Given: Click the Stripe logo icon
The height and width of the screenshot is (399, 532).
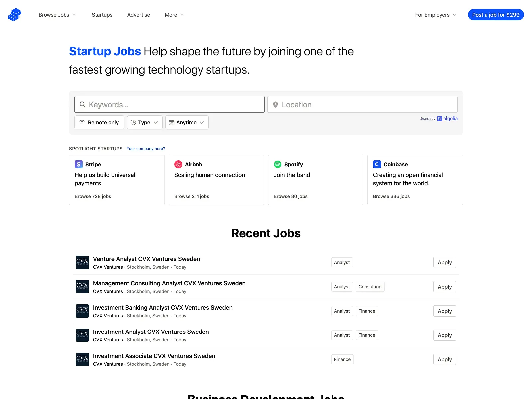Looking at the screenshot, I should 79,164.
